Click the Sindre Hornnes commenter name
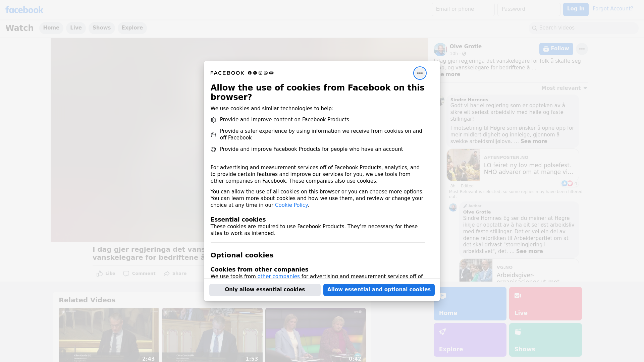Screen dimensions: 644x362 tap(469, 100)
